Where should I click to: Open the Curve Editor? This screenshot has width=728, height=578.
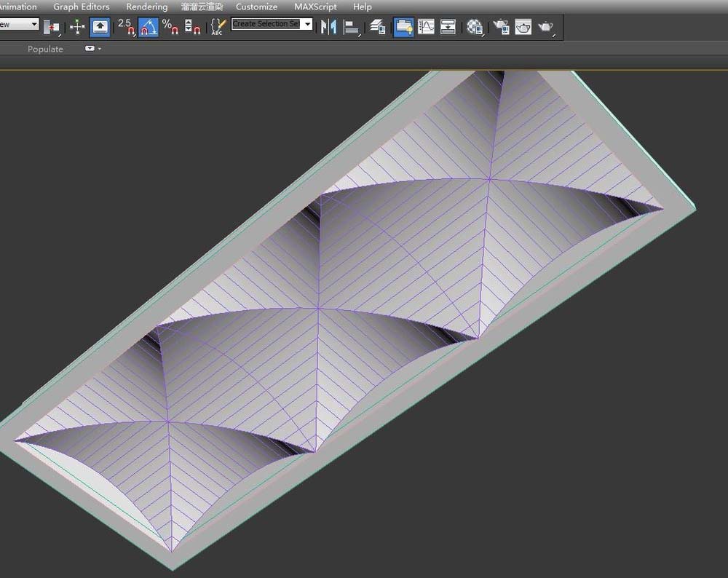click(425, 27)
